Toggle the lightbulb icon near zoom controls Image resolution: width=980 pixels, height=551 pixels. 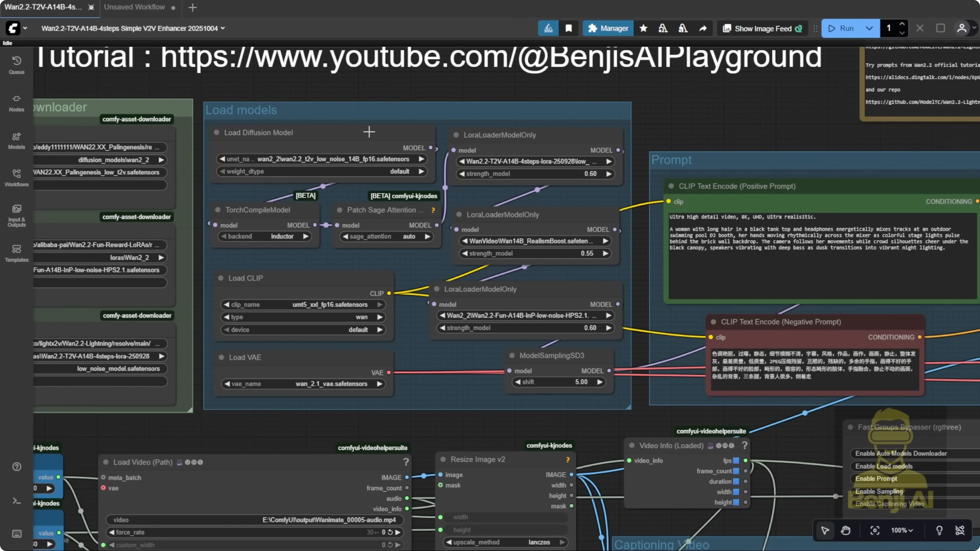pos(939,531)
